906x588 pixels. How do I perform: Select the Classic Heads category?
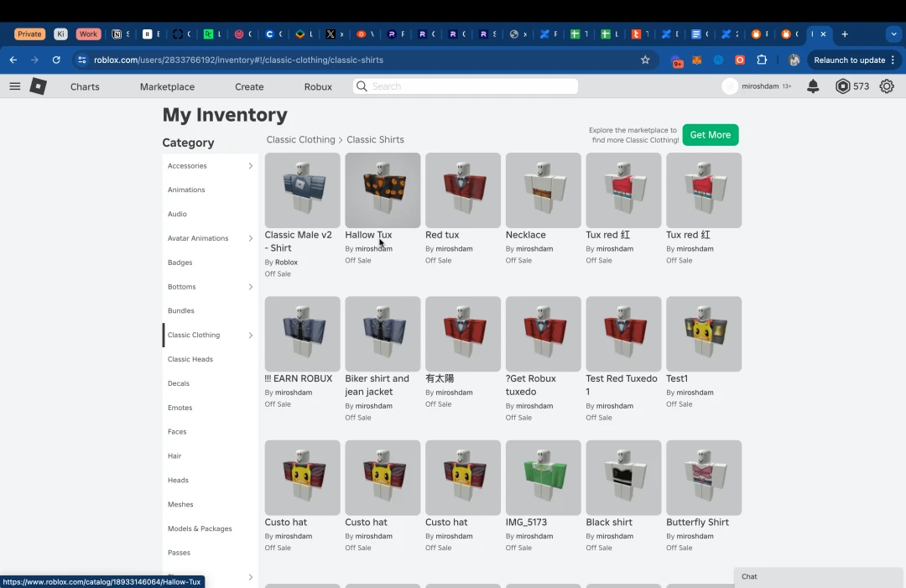[x=190, y=359]
